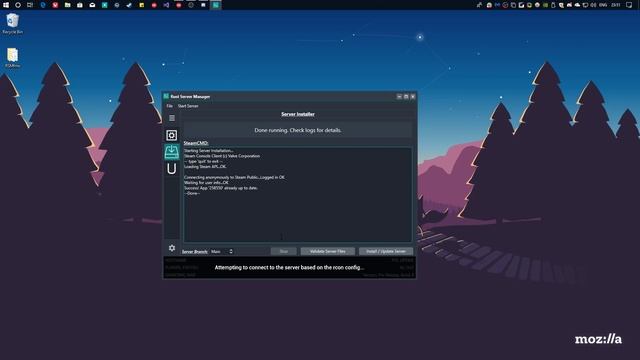Open the volume icon in system tray

[x=593, y=5]
